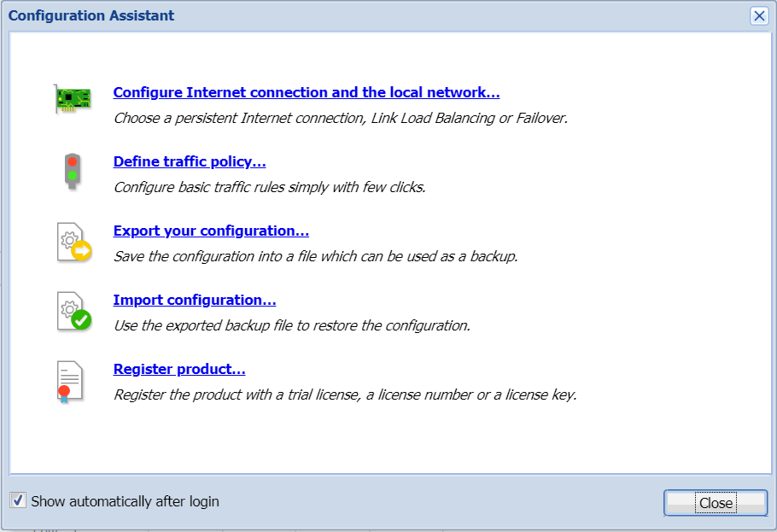Click the 'Configure basic traffic rules' description

pos(269,187)
